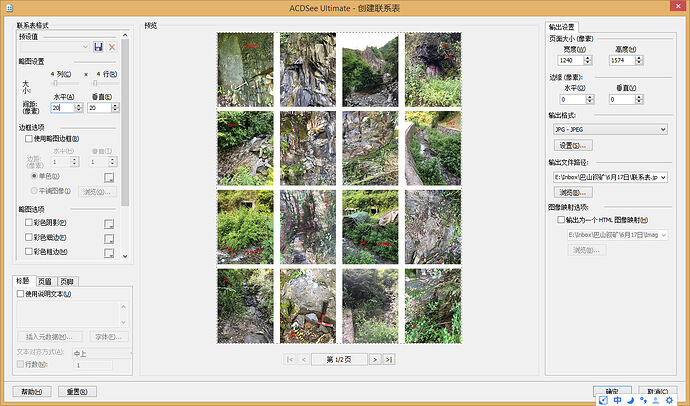
Task: Open the JPG - JPEG output format dropdown
Action: click(x=606, y=129)
